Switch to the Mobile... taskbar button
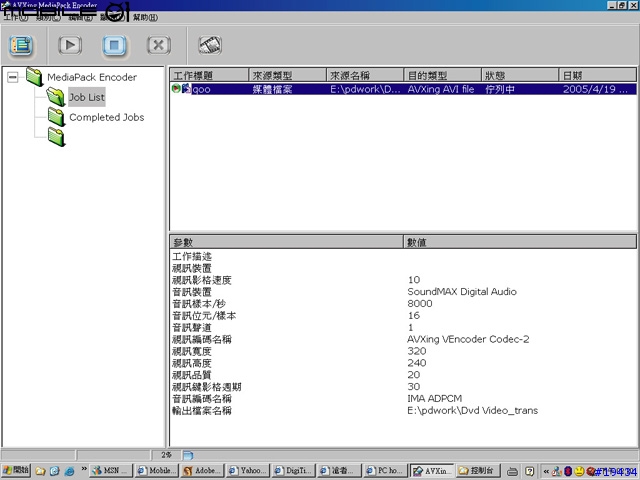The height and width of the screenshot is (480, 640). pos(157,471)
